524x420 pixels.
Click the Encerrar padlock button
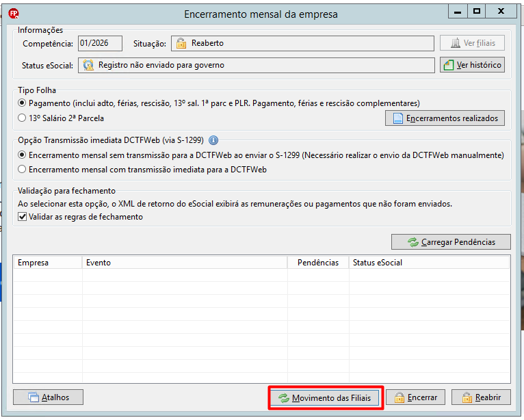pos(415,397)
